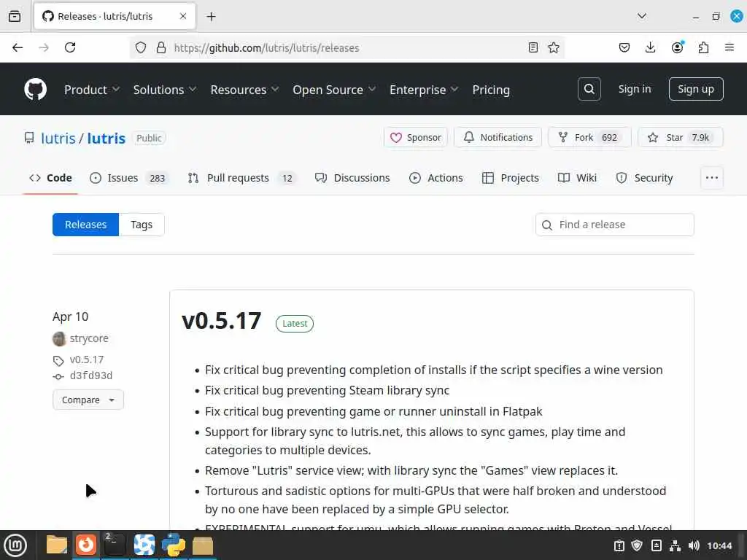The height and width of the screenshot is (560, 747).
Task: Open a new browser tab with the plus
Action: 211,17
